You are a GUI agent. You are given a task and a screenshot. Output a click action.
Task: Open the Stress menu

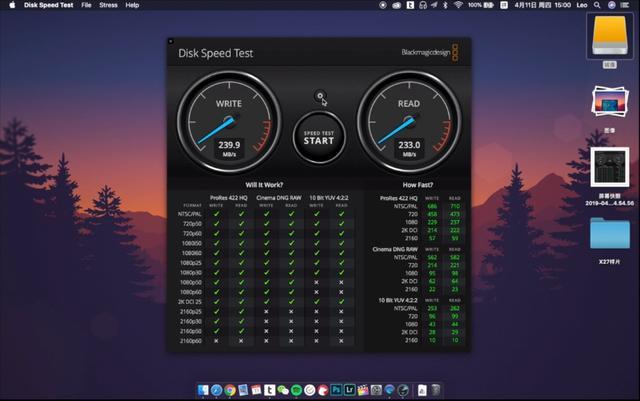(108, 5)
